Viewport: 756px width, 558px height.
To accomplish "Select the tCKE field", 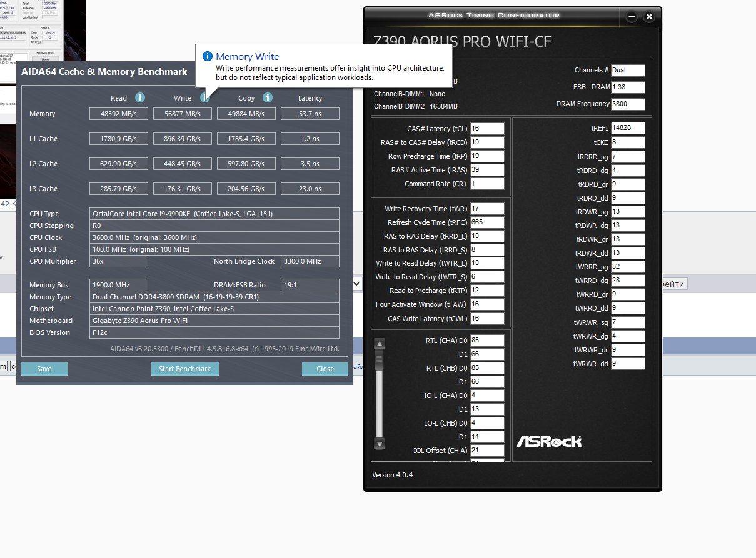I will (x=628, y=142).
